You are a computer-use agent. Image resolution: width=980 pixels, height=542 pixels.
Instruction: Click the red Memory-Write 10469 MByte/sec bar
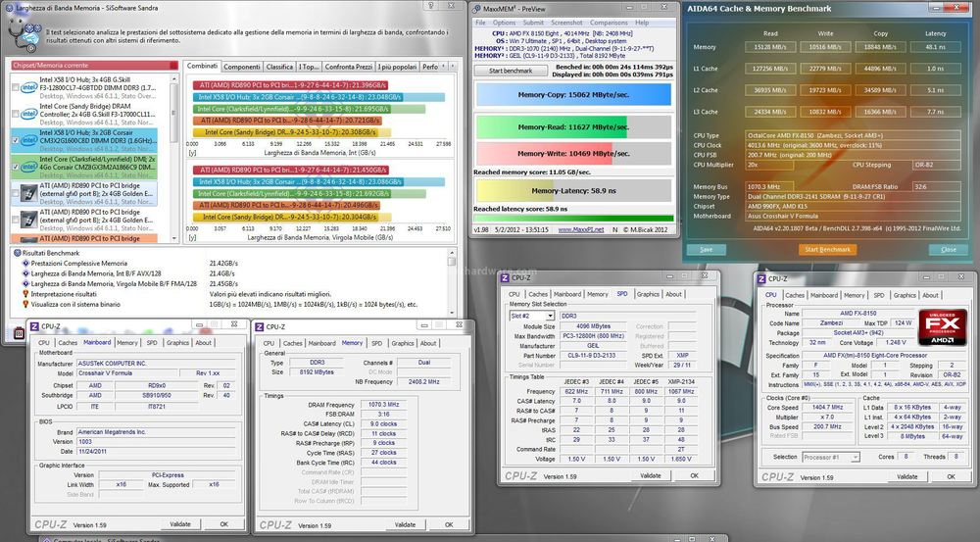(x=573, y=153)
